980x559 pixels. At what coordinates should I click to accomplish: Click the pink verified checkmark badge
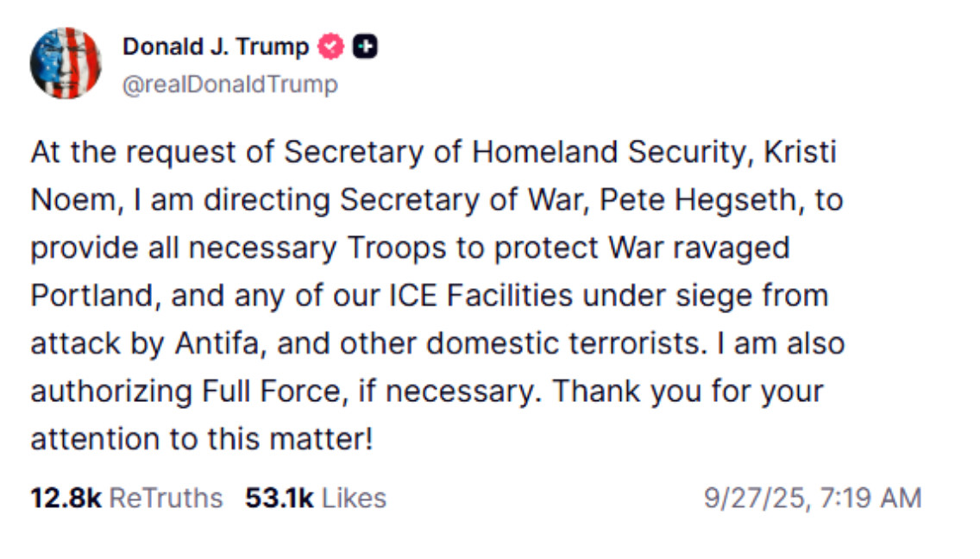[x=330, y=47]
